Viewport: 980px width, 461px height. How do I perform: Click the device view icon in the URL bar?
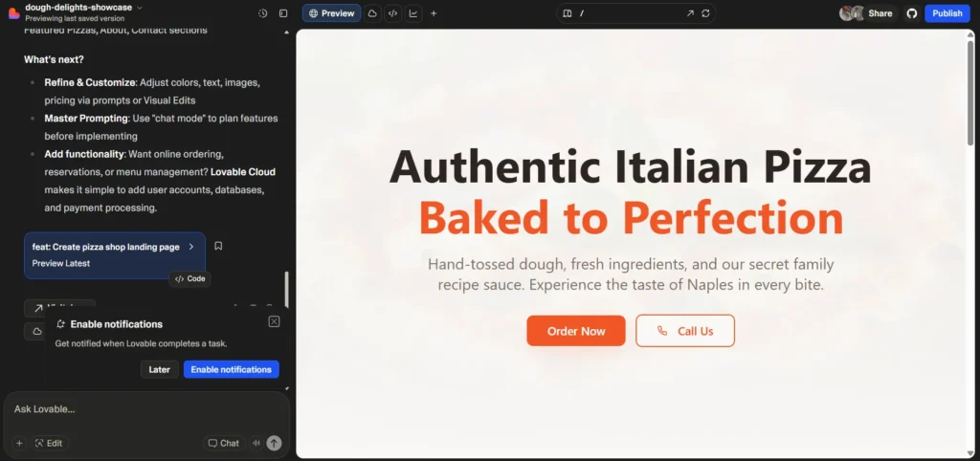click(x=567, y=13)
